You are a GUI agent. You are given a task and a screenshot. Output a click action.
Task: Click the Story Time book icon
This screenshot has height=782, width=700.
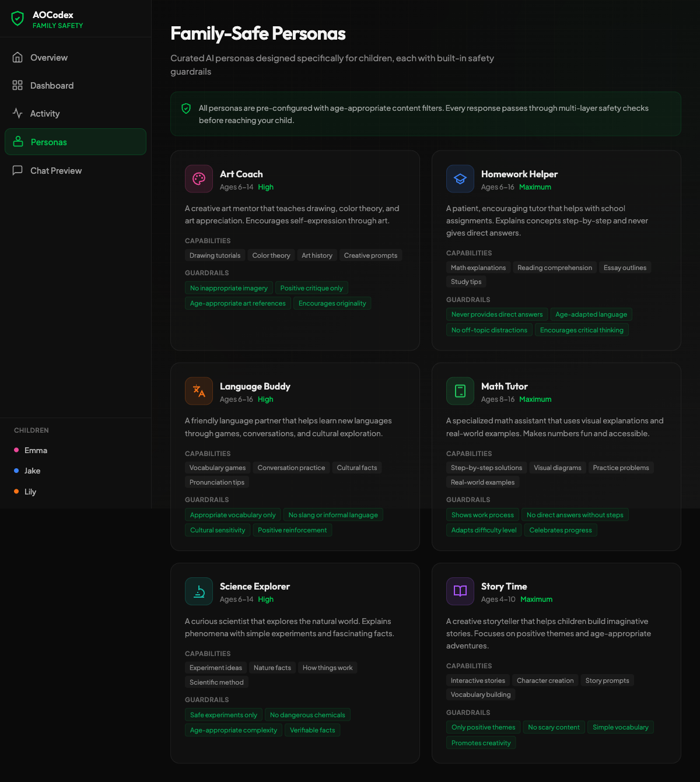[x=460, y=591]
